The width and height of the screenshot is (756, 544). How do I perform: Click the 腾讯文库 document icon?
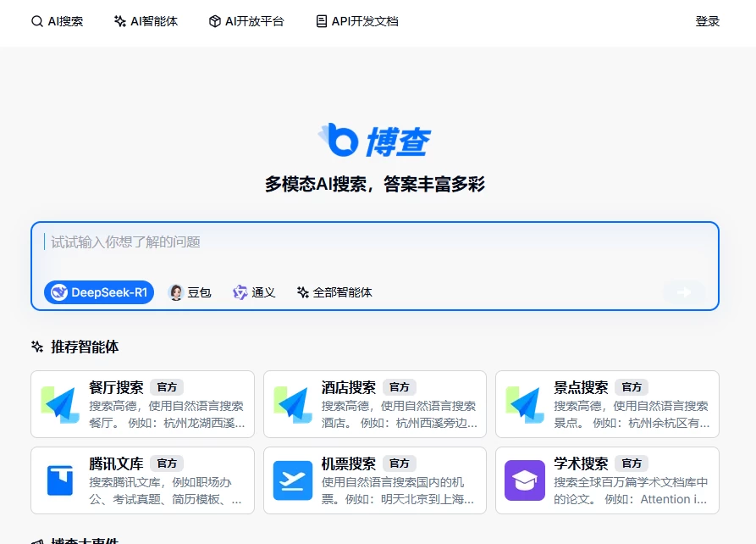pyautogui.click(x=60, y=480)
